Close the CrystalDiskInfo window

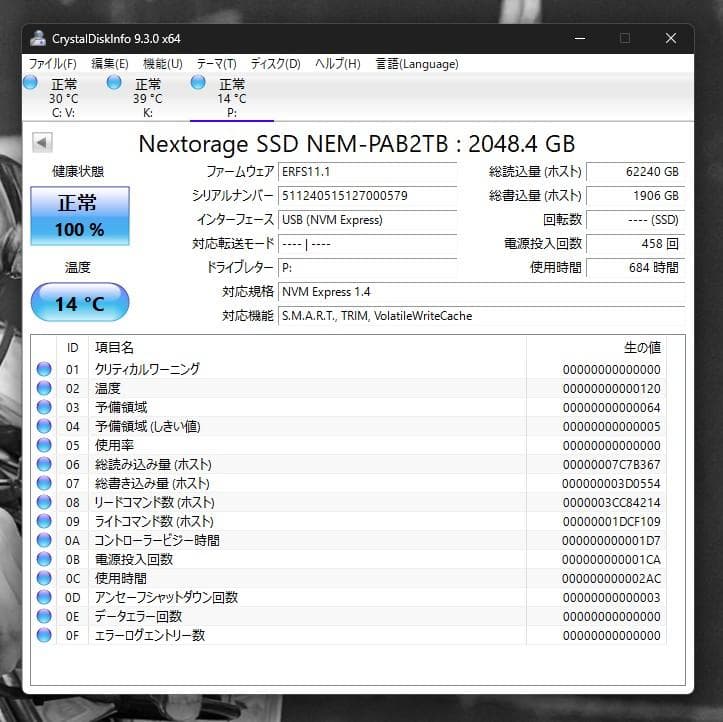[671, 38]
